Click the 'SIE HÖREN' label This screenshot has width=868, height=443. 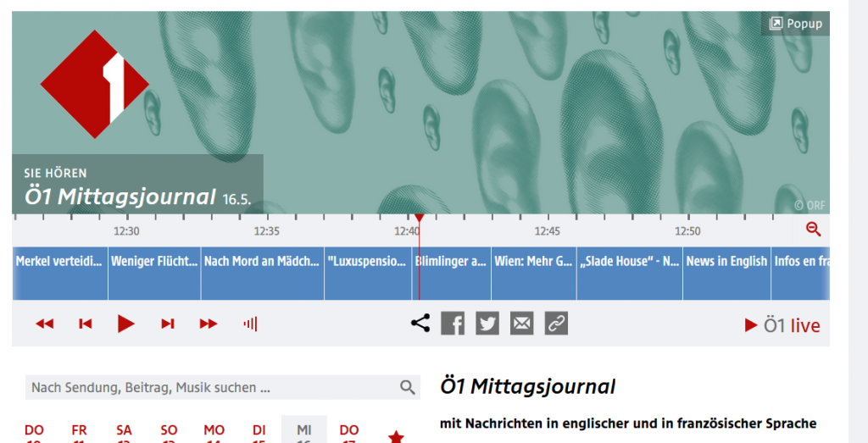(55, 173)
